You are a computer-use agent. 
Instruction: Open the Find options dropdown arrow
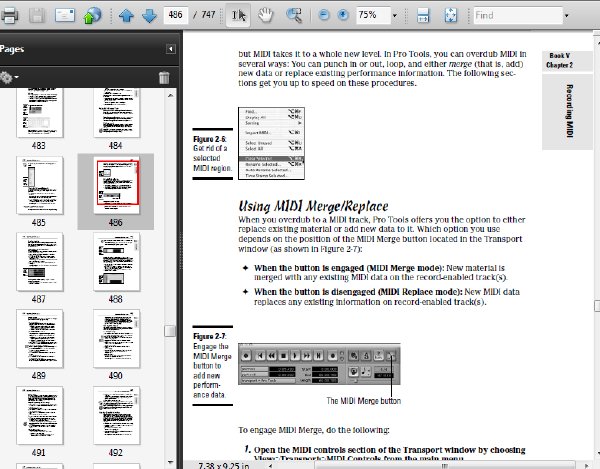pyautogui.click(x=567, y=16)
